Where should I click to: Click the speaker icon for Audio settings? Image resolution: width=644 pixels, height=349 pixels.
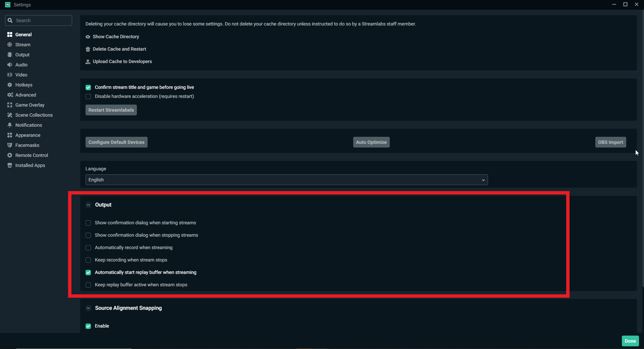click(10, 65)
